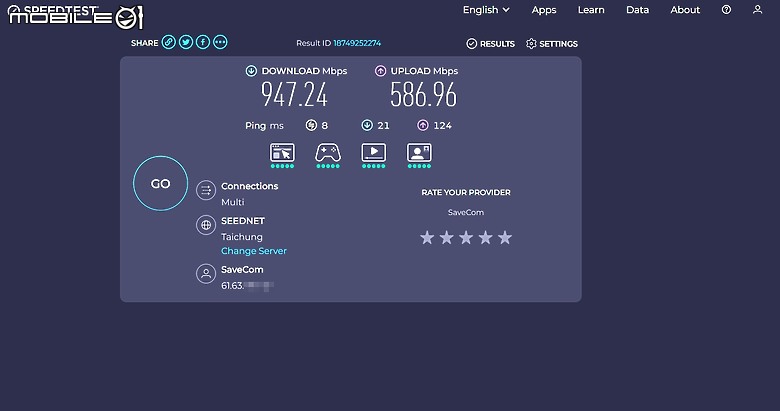This screenshot has height=411, width=780.
Task: Click the Taichung server location
Action: coord(242,237)
